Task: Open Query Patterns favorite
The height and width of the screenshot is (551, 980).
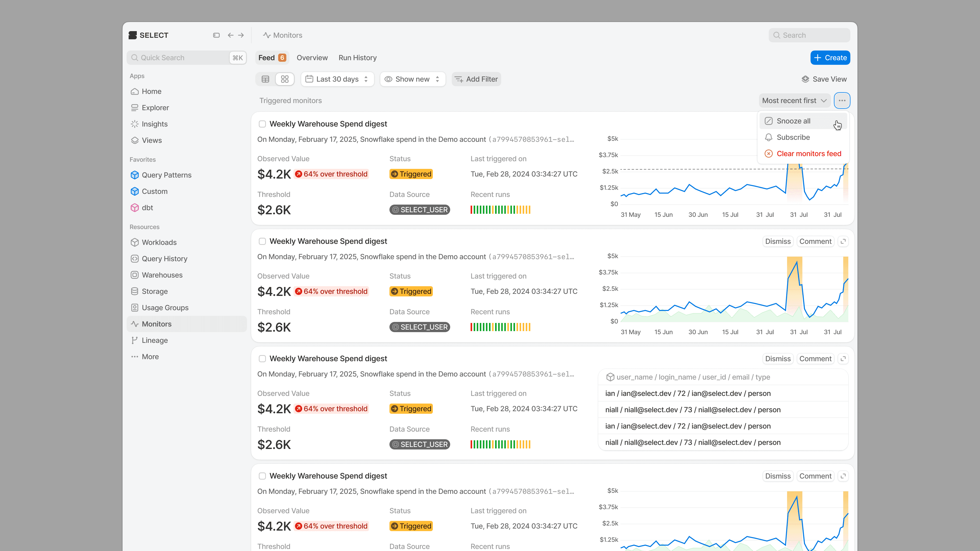Action: pyautogui.click(x=186, y=175)
